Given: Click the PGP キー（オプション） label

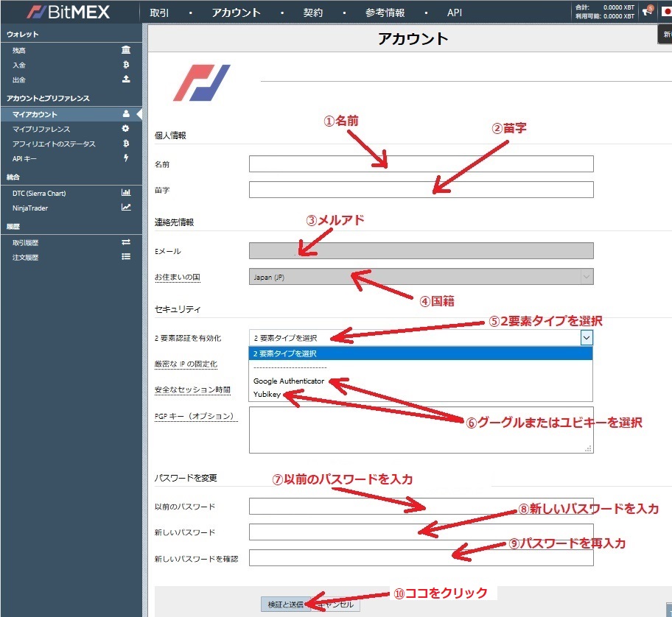Looking at the screenshot, I should [x=196, y=416].
